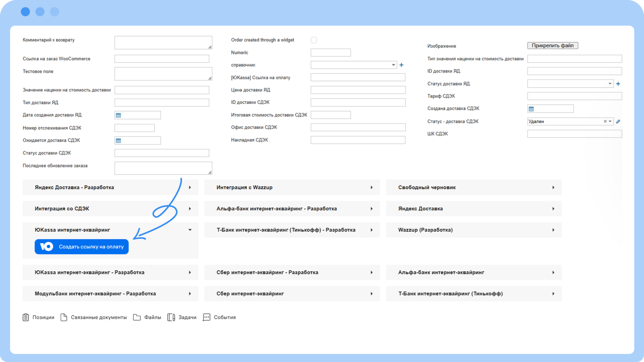644x362 pixels.
Task: Click the Ссылка на заказ WooCommerce field
Action: (162, 59)
